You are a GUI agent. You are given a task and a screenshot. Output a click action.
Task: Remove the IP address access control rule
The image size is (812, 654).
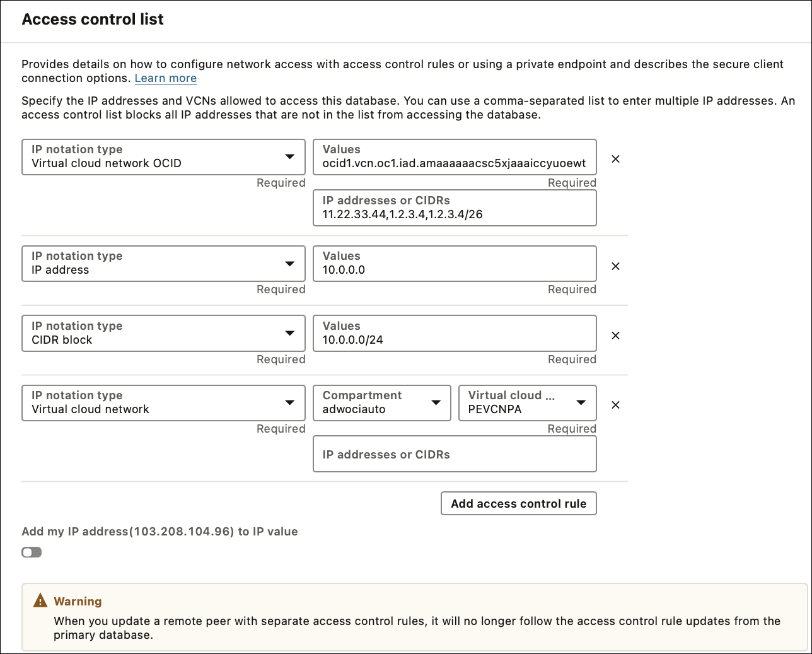point(615,266)
